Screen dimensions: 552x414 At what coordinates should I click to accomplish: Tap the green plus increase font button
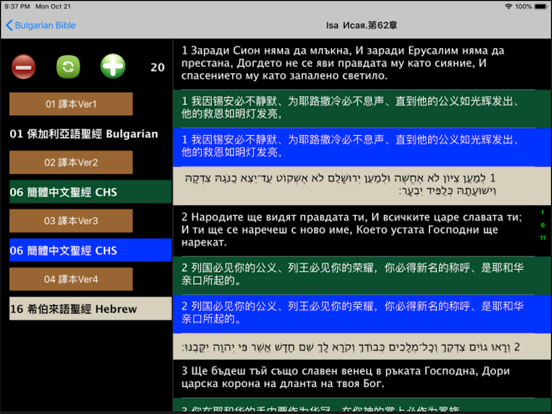[113, 66]
